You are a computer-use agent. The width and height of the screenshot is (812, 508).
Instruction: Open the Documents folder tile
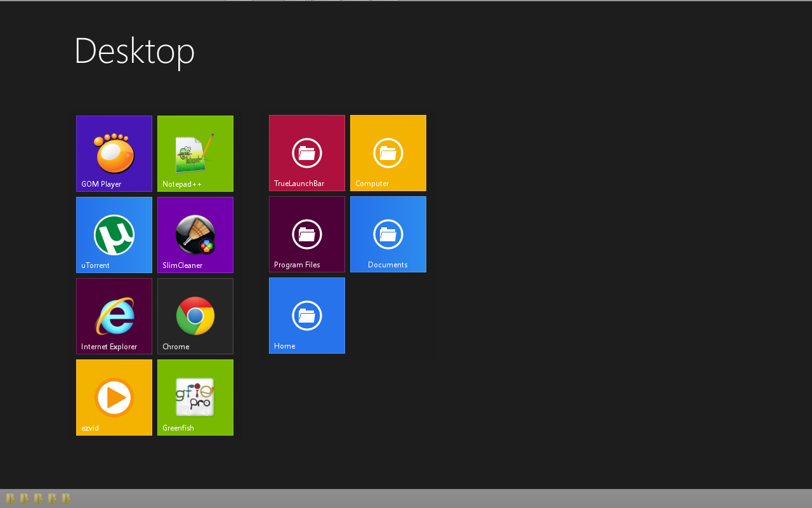388,234
